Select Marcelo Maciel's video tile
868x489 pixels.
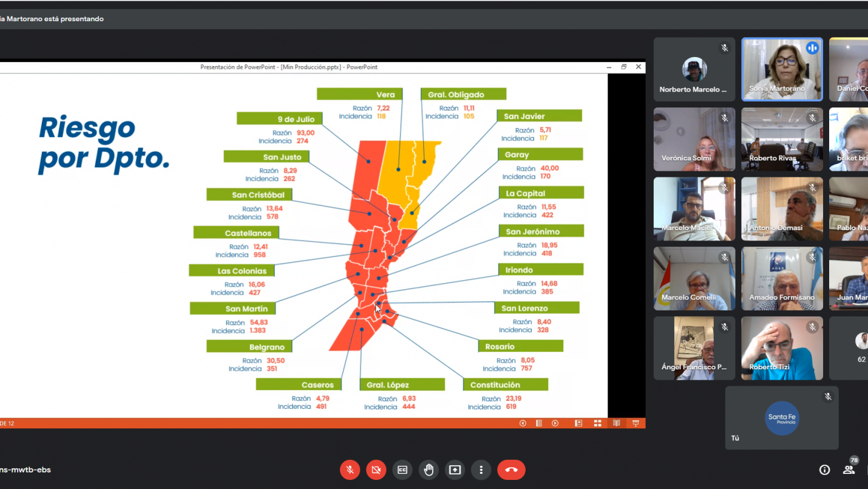(694, 209)
